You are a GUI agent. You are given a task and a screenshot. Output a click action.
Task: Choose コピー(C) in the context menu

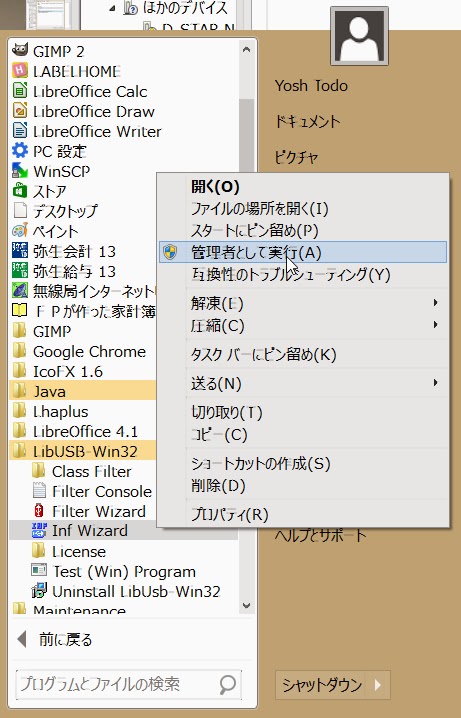point(303,434)
